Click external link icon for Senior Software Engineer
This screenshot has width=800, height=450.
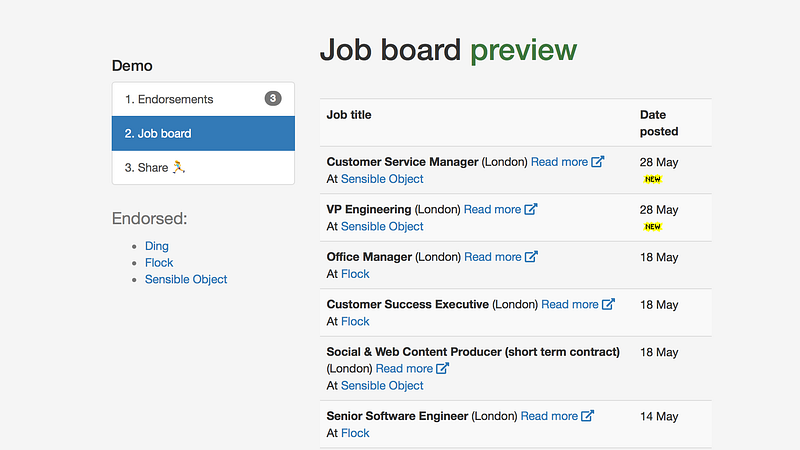tap(587, 416)
